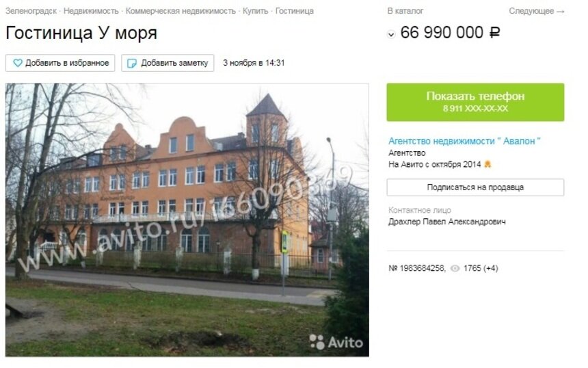Open the Гостиница breadcrumb

pyautogui.click(x=295, y=11)
